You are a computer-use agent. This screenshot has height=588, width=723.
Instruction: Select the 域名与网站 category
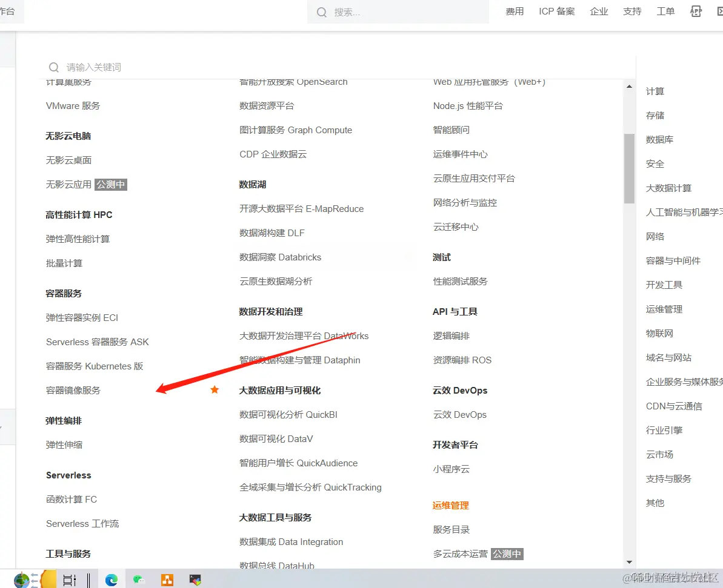pos(669,358)
